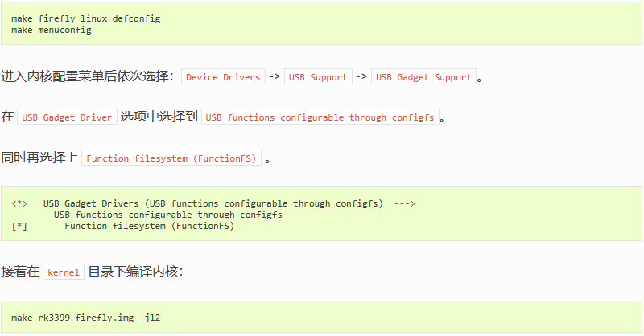Click the 'kernel' inline code label

(64, 272)
